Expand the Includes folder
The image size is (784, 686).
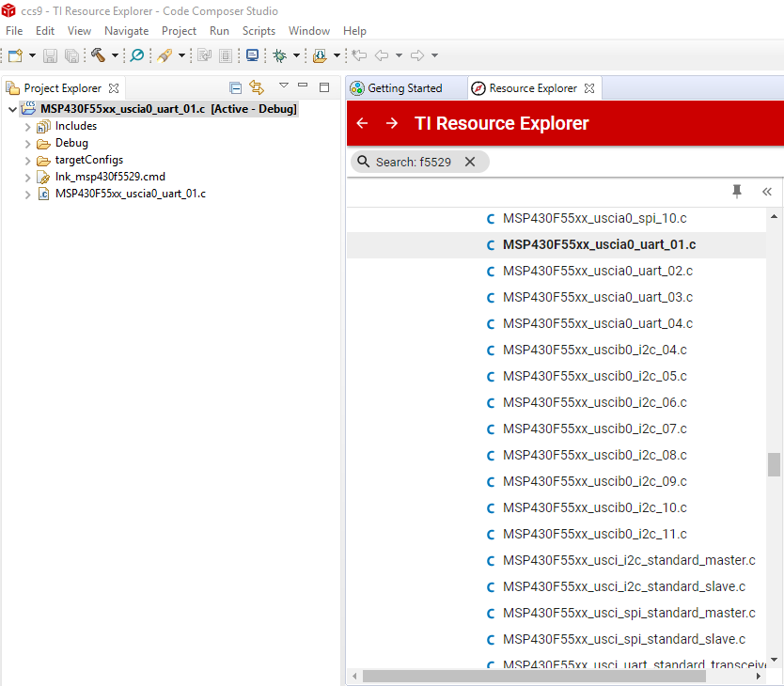click(x=28, y=127)
